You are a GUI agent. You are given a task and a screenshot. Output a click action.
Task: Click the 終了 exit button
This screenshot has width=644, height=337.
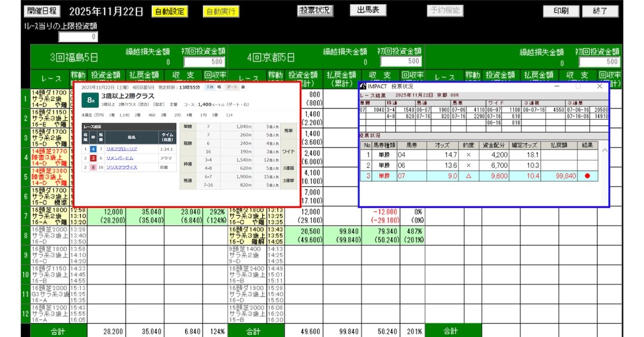[601, 11]
